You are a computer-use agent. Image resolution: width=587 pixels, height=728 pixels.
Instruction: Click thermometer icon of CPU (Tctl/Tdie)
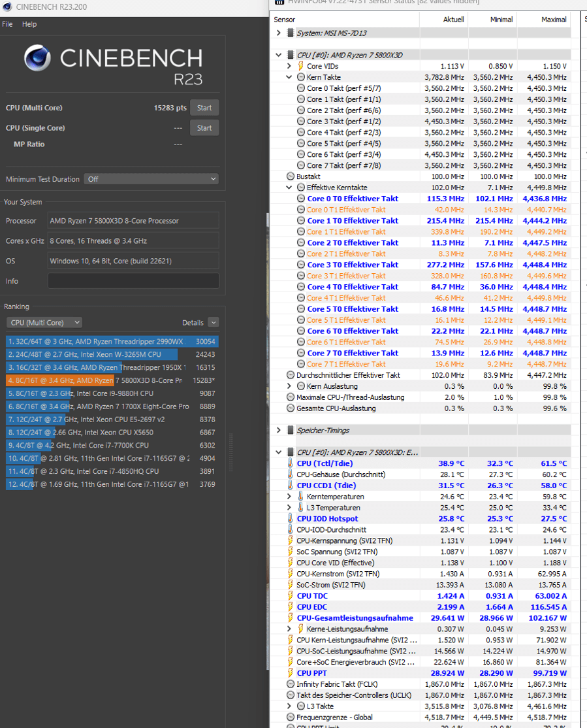291,463
